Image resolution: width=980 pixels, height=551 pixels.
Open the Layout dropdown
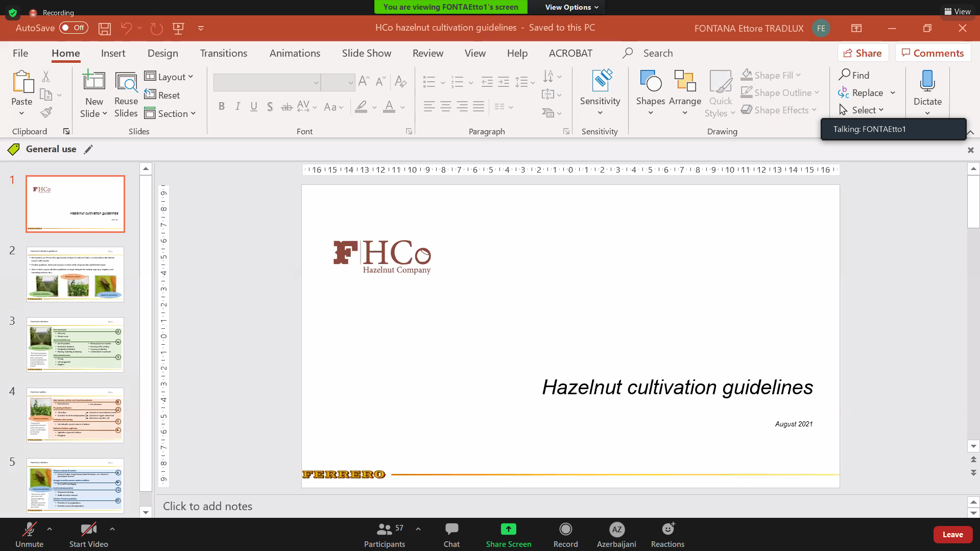169,77
